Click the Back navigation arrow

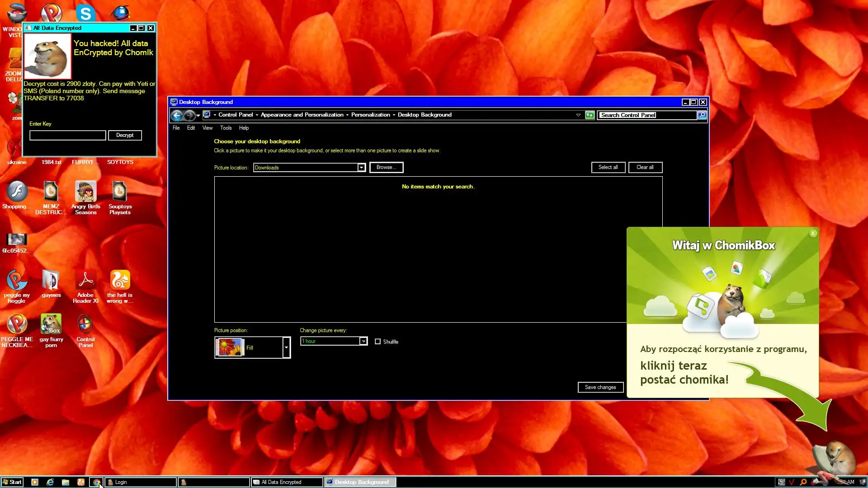[x=177, y=115]
